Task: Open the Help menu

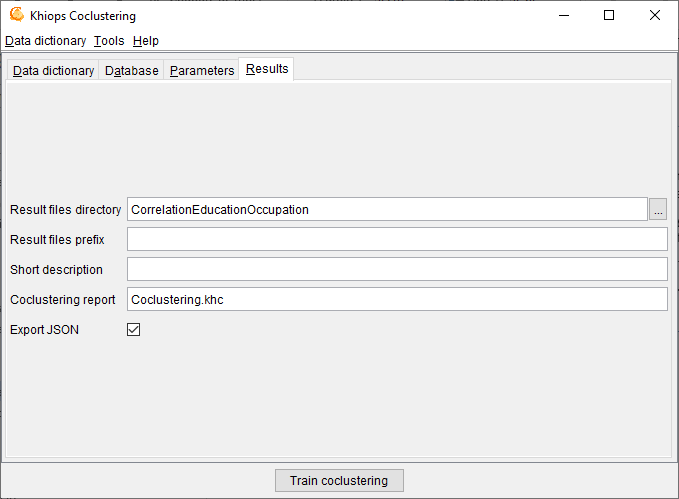Action: [x=146, y=41]
